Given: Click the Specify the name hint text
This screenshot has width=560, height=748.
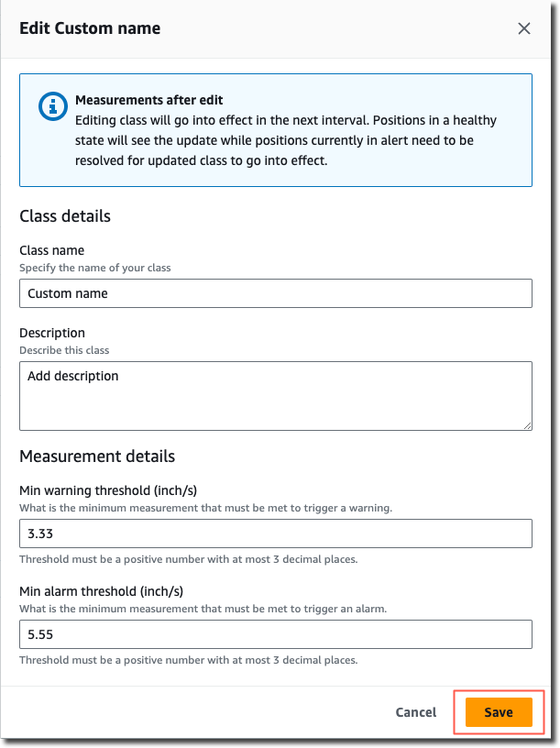Looking at the screenshot, I should (95, 268).
